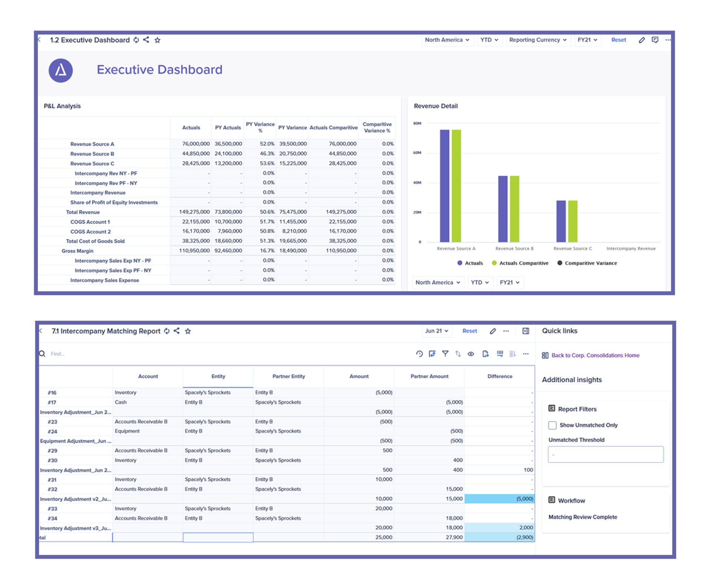This screenshot has height=588, width=711.
Task: Check the Show Unmatched Only checkbox
Action: [552, 425]
